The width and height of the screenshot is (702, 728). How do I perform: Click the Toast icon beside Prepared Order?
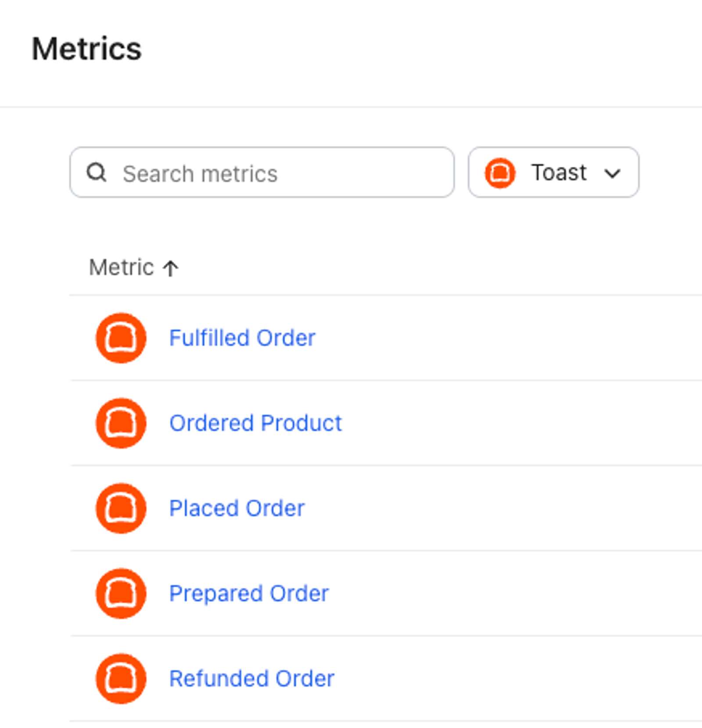(121, 593)
